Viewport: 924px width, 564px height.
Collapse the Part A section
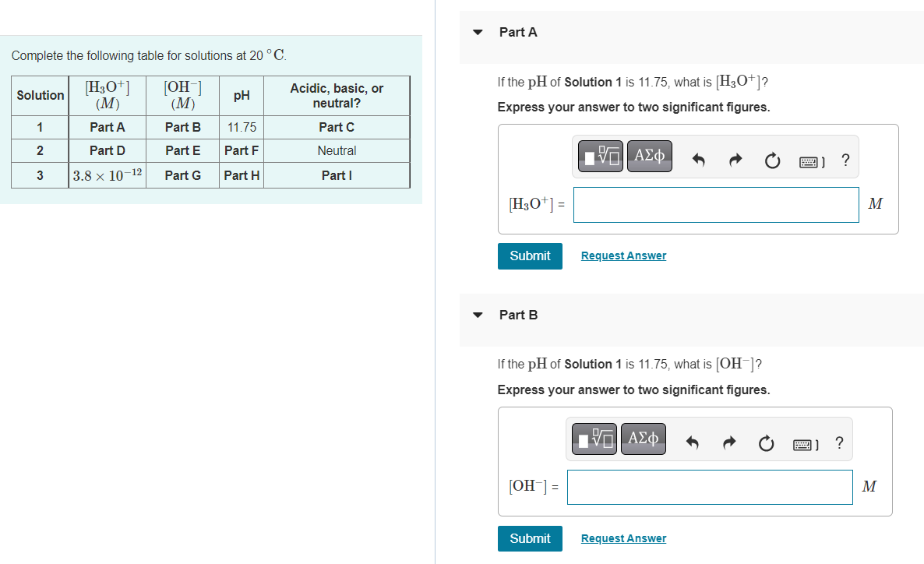(478, 32)
